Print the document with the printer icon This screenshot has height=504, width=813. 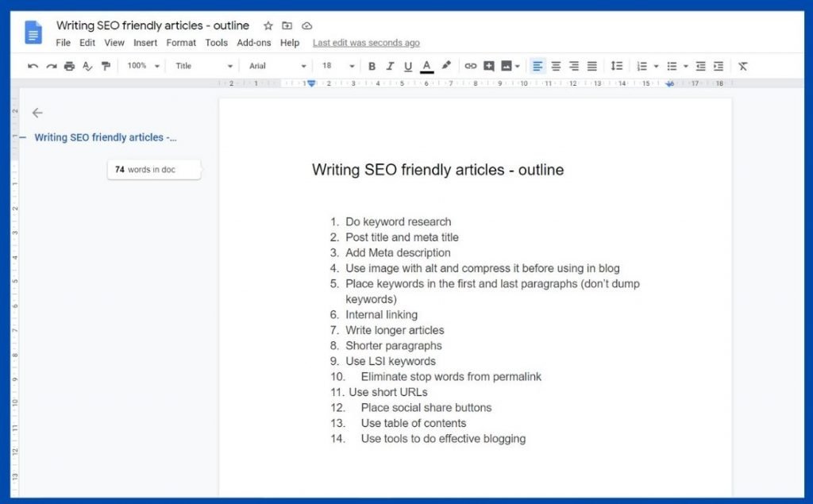(70, 67)
